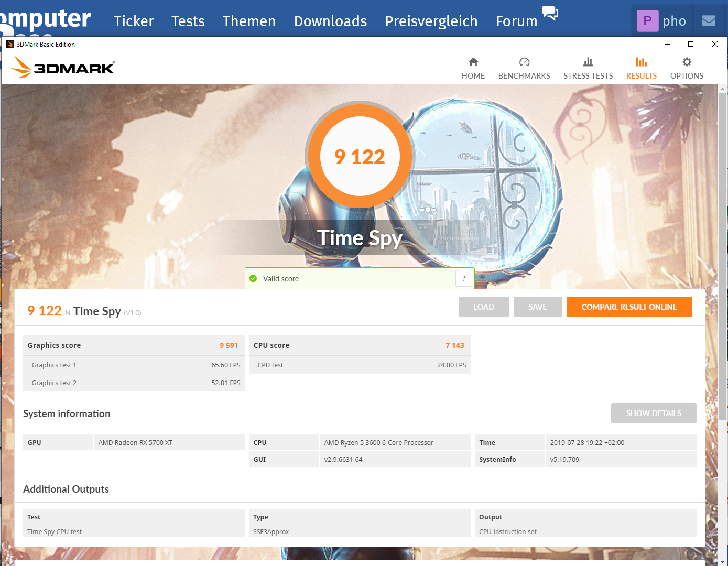728x566 pixels.
Task: Click the Time Spy banner title
Action: point(360,238)
